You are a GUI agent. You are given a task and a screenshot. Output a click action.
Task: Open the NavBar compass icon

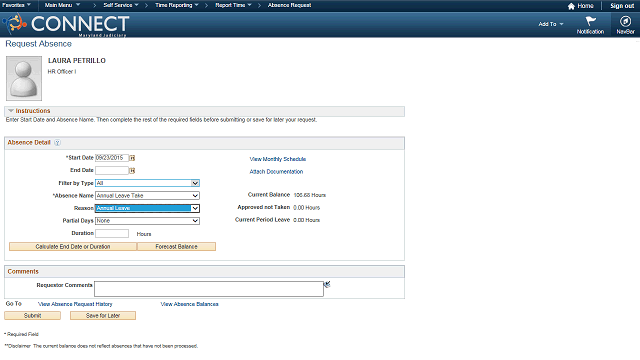pyautogui.click(x=625, y=21)
